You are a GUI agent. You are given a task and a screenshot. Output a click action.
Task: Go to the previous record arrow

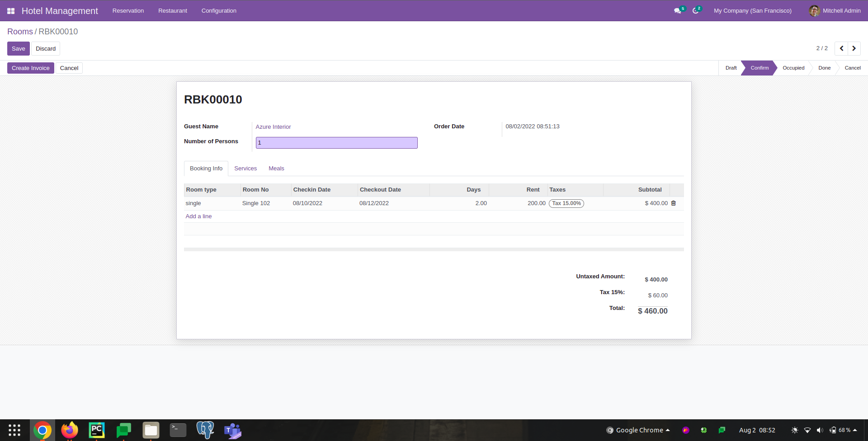click(841, 48)
